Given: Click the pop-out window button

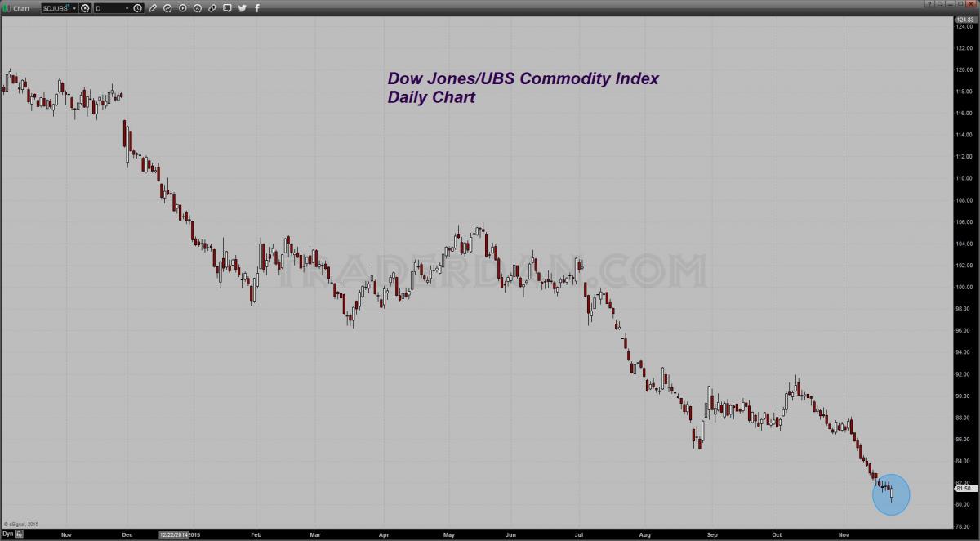Looking at the screenshot, I should coord(941,5).
